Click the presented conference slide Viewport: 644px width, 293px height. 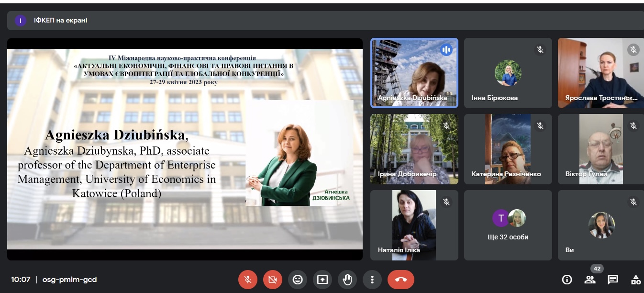(185, 149)
